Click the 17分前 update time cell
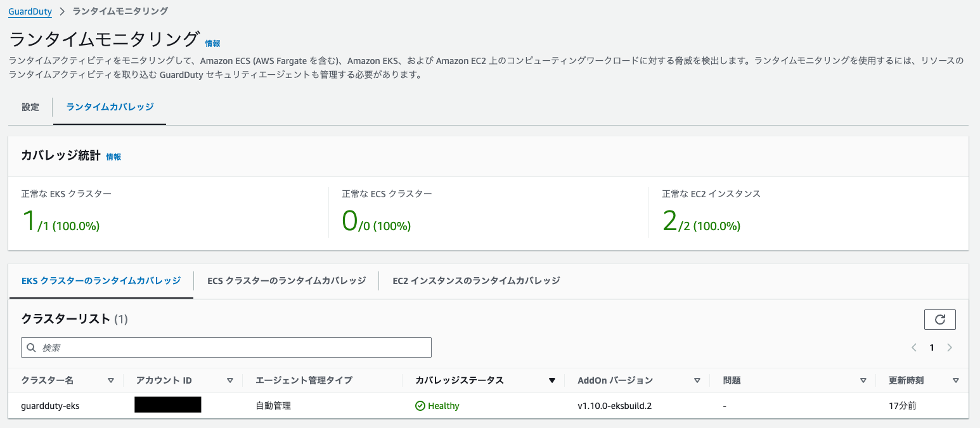 [x=903, y=406]
